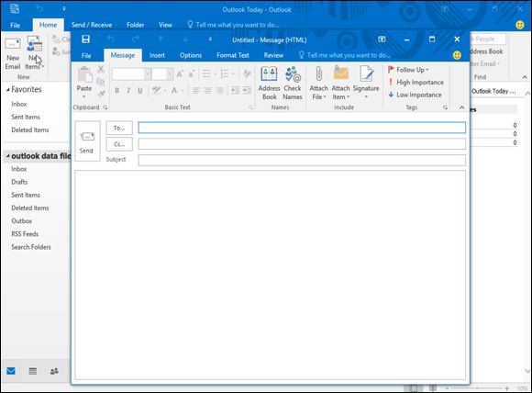Click the Bullets list icon
The height and width of the screenshot is (393, 532).
coord(206,73)
